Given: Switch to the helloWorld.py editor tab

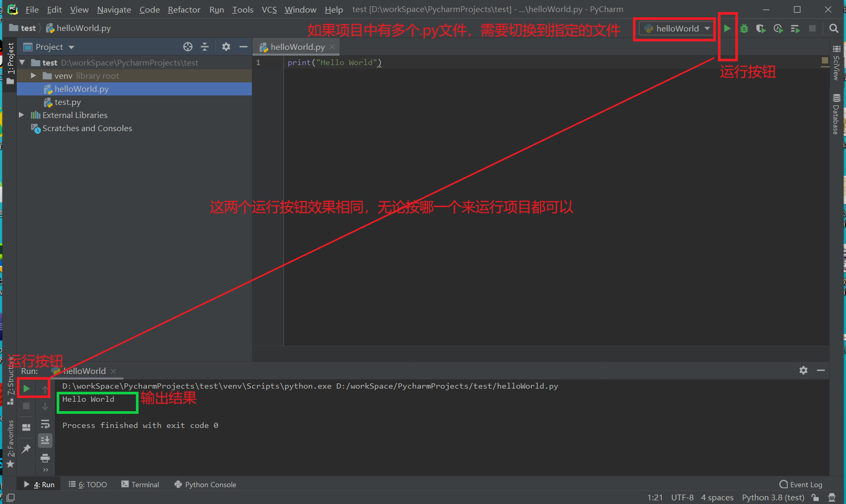Looking at the screenshot, I should pos(297,47).
